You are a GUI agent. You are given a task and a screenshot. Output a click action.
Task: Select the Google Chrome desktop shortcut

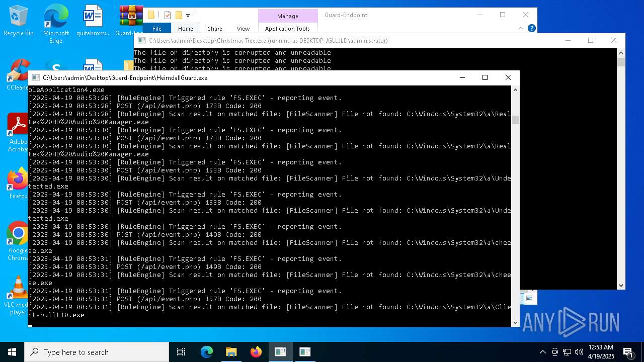coord(18,241)
